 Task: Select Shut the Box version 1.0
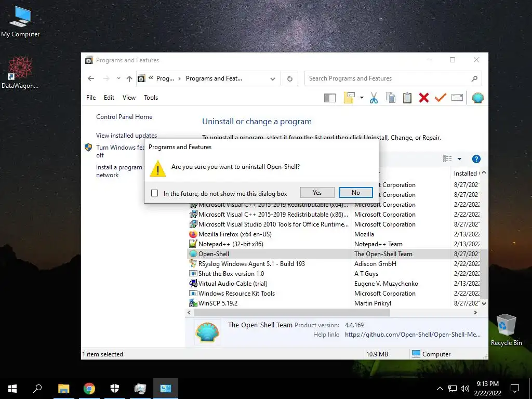click(334, 273)
